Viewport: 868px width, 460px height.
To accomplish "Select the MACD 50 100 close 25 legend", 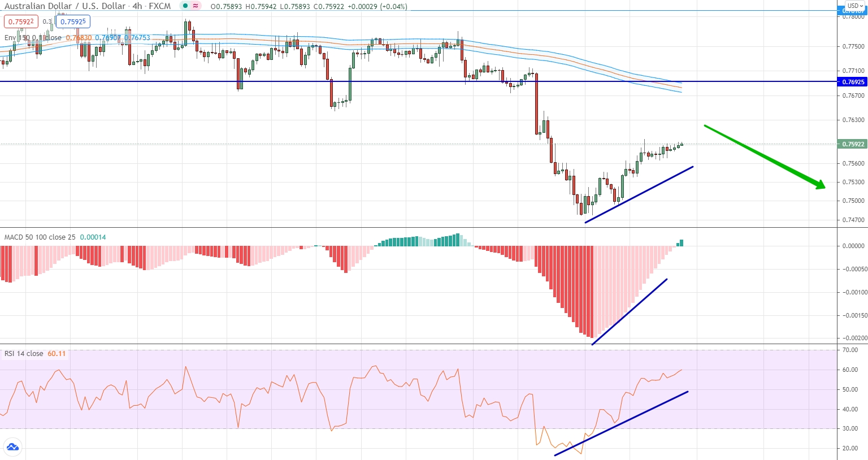I will [40, 237].
